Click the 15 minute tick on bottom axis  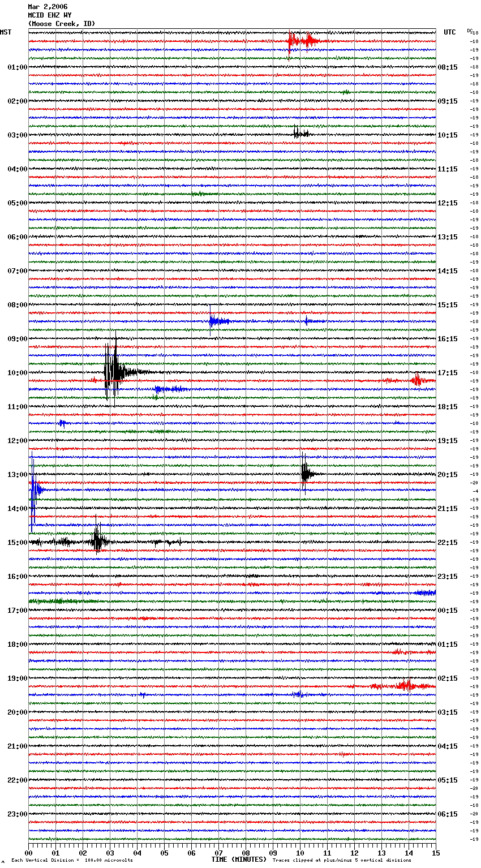click(x=435, y=853)
